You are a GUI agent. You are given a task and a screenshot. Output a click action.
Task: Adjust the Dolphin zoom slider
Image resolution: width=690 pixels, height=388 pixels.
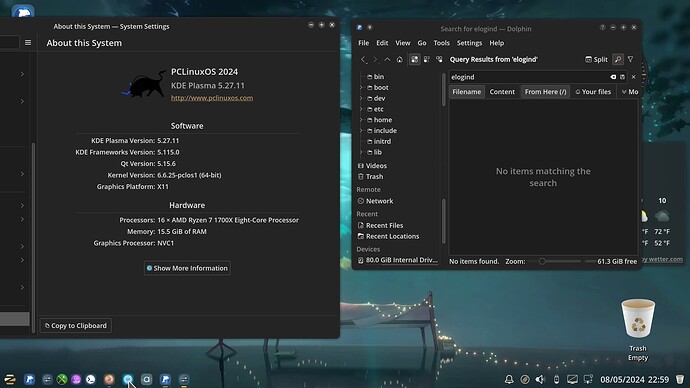(x=562, y=261)
